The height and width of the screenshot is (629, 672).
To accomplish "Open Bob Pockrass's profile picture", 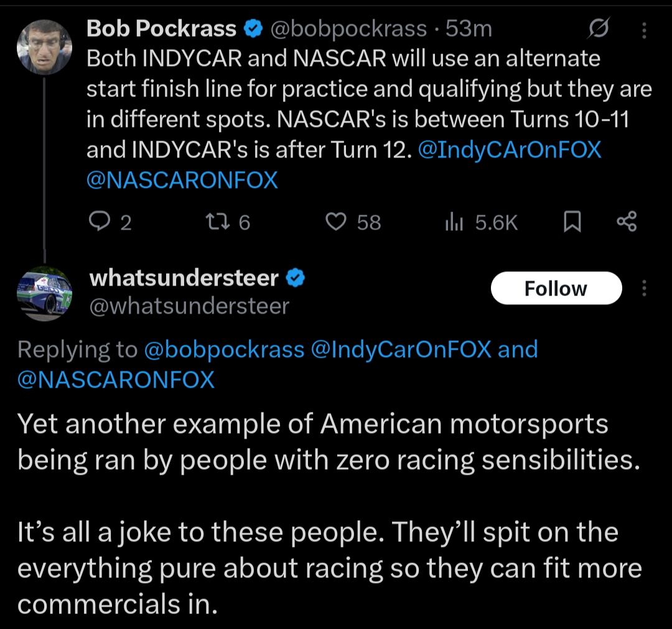I will pyautogui.click(x=44, y=47).
